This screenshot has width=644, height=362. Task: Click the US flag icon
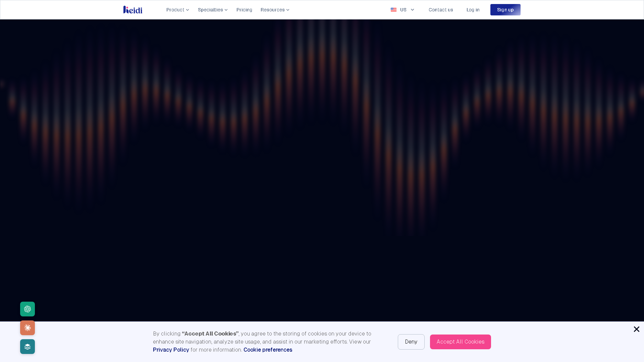coord(393,10)
